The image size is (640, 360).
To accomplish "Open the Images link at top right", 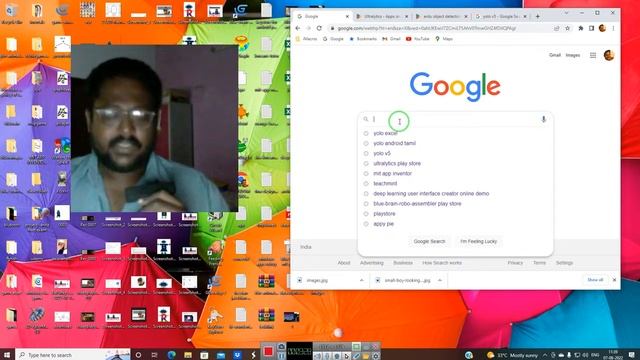I will (573, 55).
